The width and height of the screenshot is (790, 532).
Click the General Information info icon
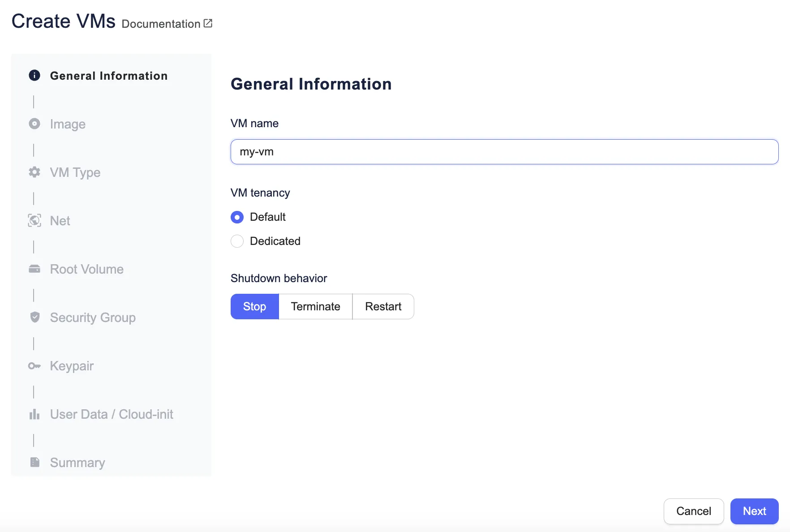pyautogui.click(x=34, y=75)
